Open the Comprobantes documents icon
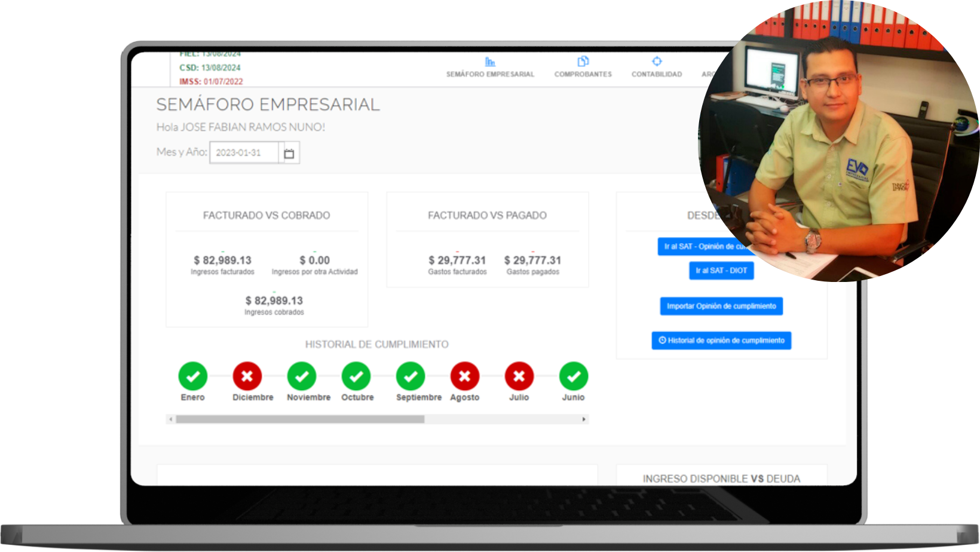The width and height of the screenshot is (980, 552). 583,62
